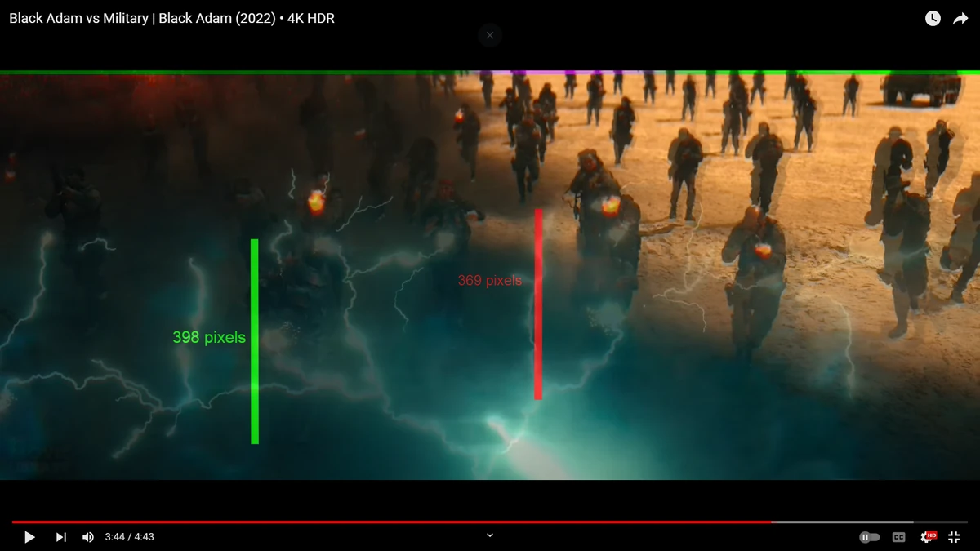Image resolution: width=980 pixels, height=551 pixels.
Task: Save the video to Watch Later
Action: pyautogui.click(x=932, y=18)
